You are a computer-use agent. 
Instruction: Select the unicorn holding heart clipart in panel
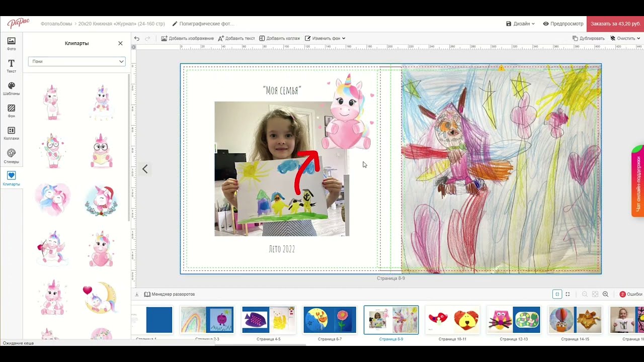101,248
